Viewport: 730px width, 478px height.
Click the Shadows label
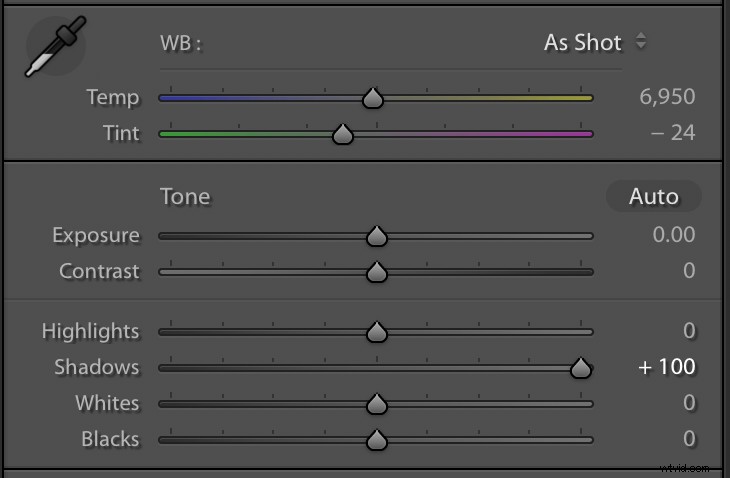coord(97,367)
